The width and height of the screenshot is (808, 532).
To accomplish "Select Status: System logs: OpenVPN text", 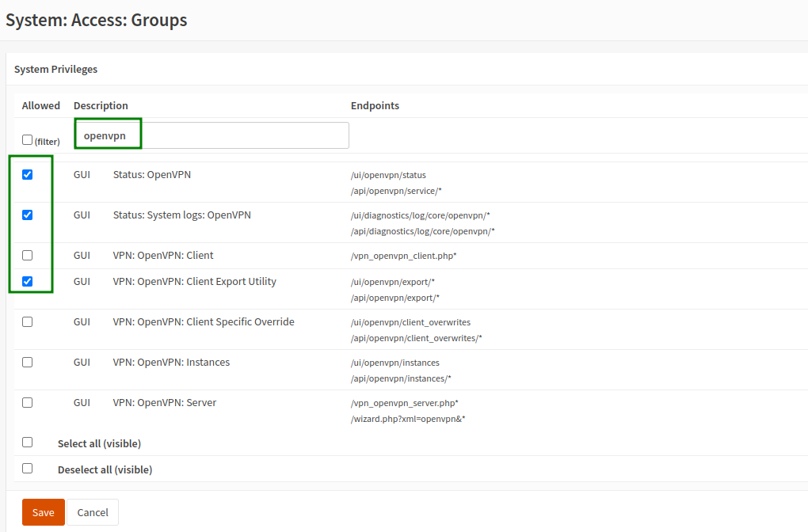I will (182, 215).
